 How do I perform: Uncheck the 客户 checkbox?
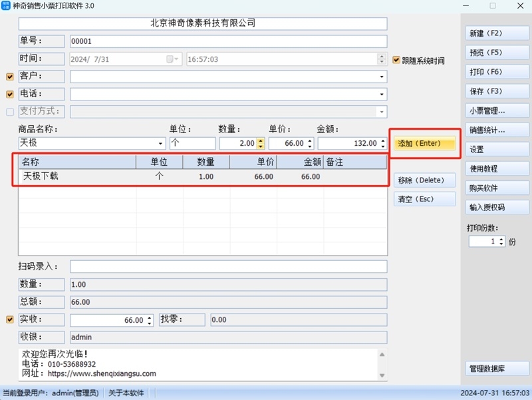(x=10, y=77)
